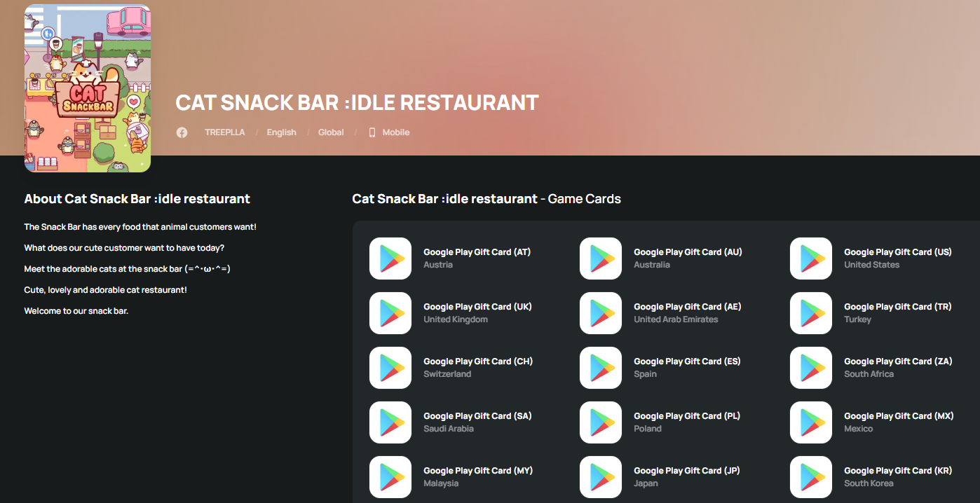Click the Google Play icon for United States

811,259
